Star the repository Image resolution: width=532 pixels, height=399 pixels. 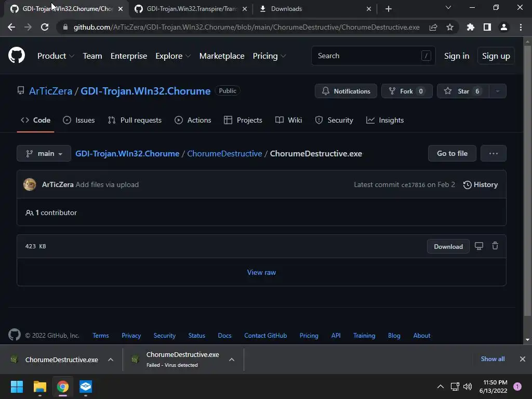pos(463,91)
